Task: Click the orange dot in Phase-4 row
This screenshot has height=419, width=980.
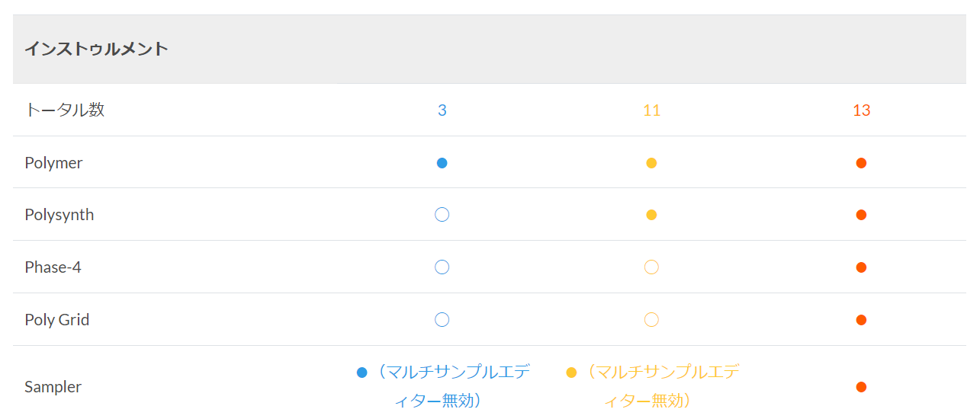Action: click(x=861, y=267)
